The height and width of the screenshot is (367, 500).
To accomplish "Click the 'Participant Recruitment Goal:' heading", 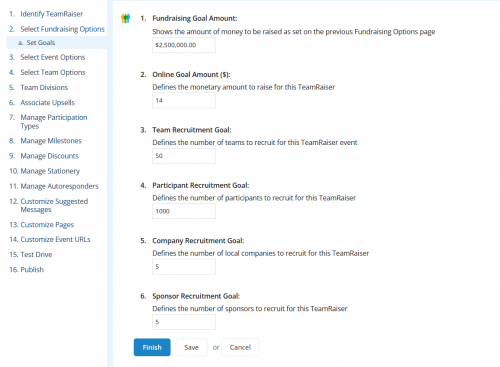I will [x=201, y=185].
